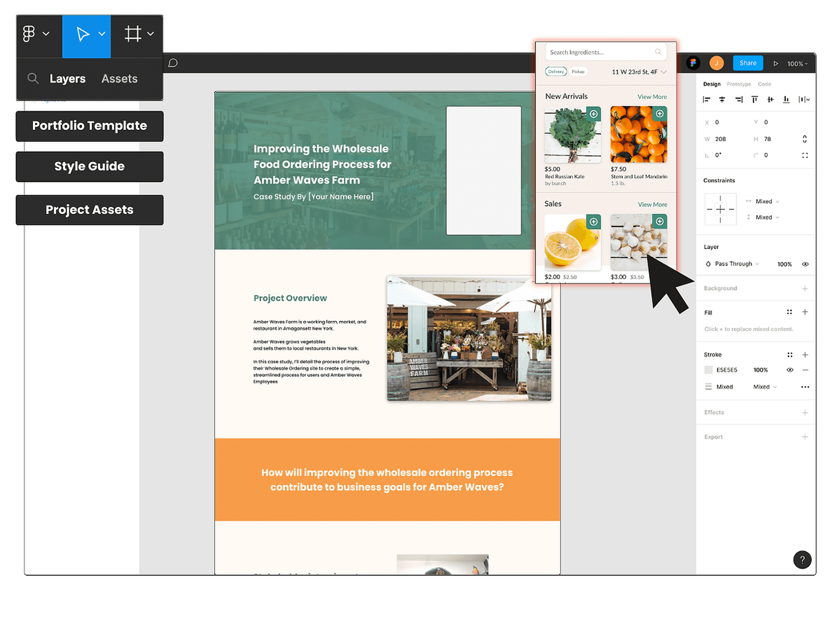Screen dimensions: 840x631
Task: Open stroke alignment Mixed dropdown
Action: (765, 387)
